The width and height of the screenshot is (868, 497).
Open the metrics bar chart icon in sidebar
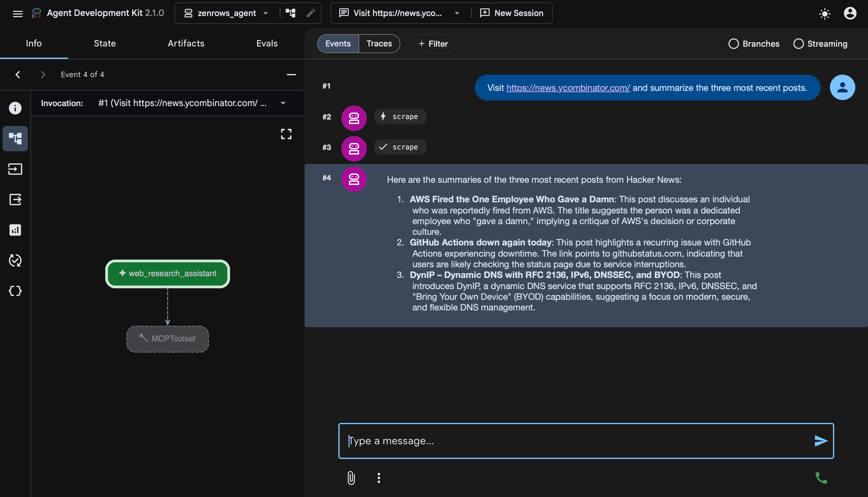point(15,230)
